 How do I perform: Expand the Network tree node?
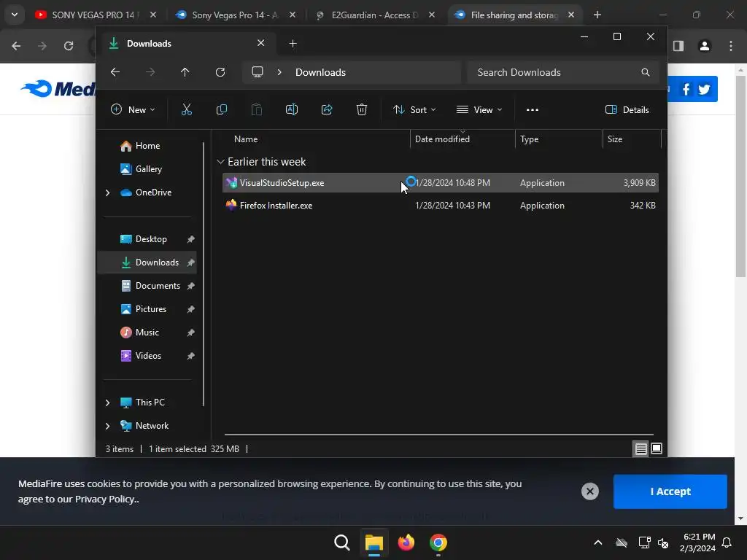click(108, 426)
